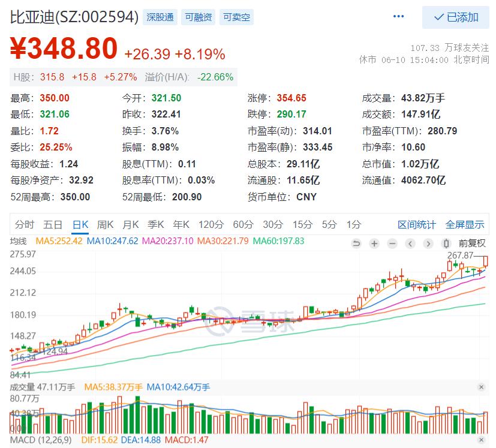Click the 可融资 tag
The image size is (496, 448).
point(199,17)
